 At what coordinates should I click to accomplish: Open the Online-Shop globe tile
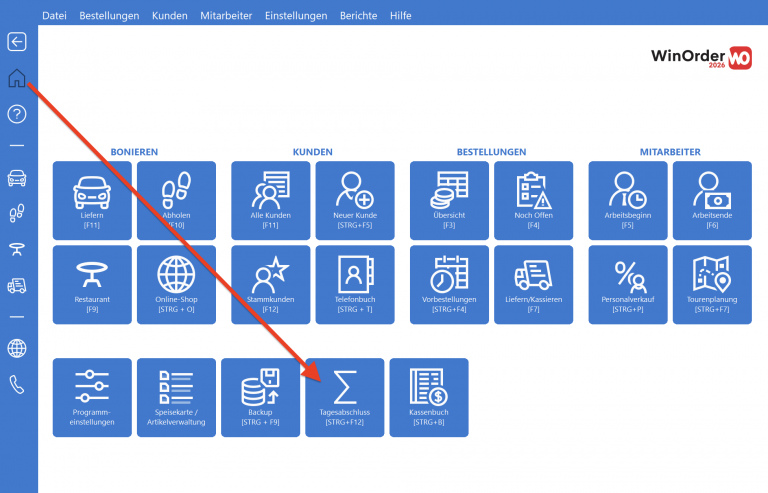point(176,284)
